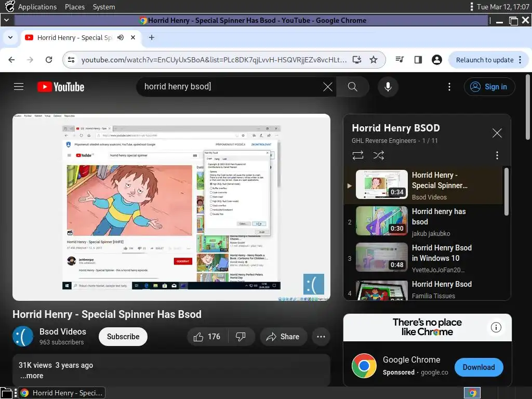Viewport: 532px width, 399px height.
Task: Search with voice microphone icon
Action: (x=388, y=87)
